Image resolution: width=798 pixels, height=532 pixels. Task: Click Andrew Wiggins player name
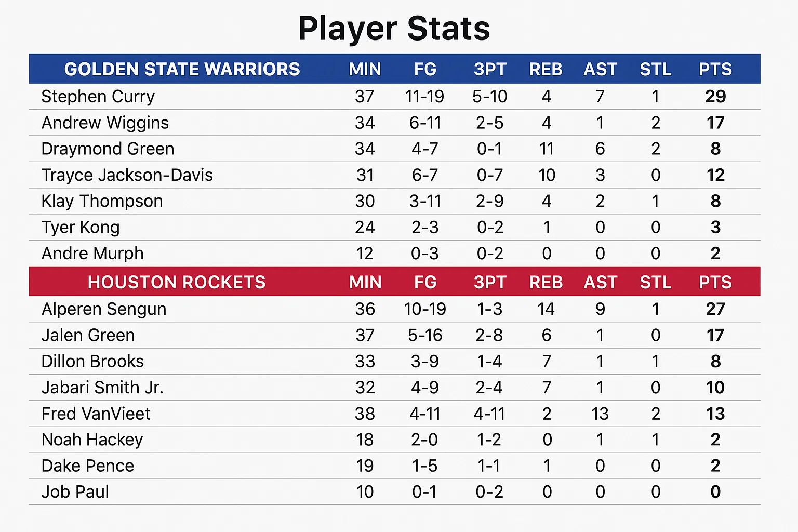click(x=105, y=123)
